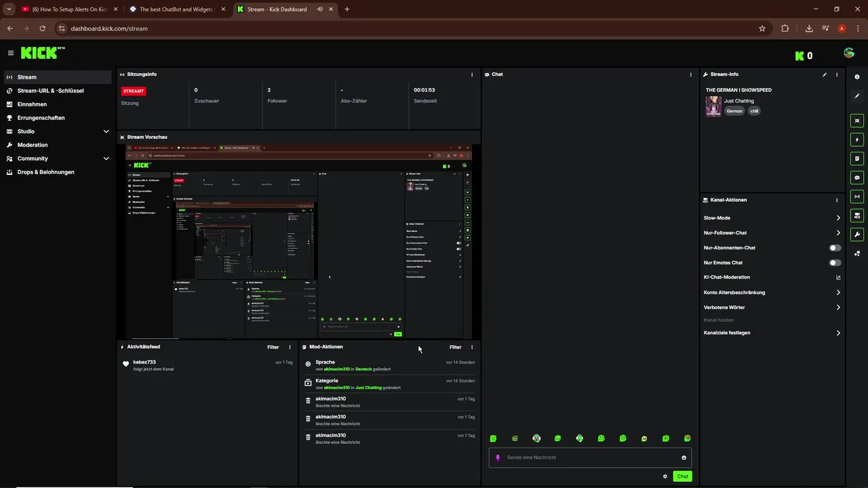Open Konto Altersbeschränkung arrow

tap(838, 293)
